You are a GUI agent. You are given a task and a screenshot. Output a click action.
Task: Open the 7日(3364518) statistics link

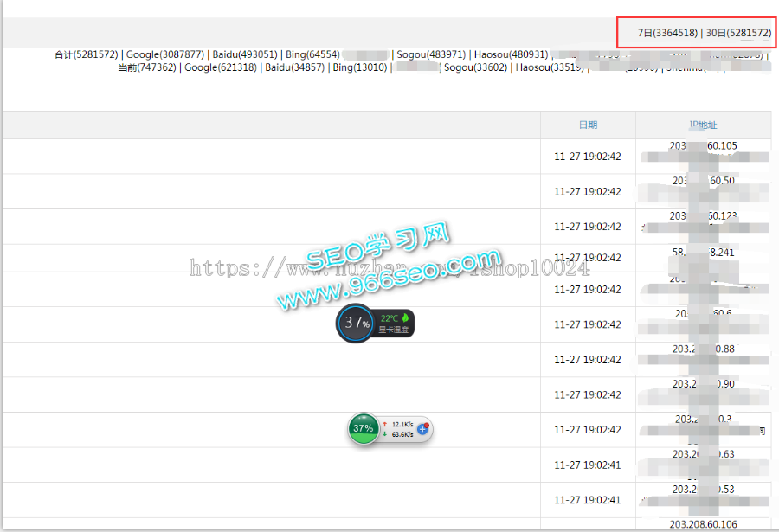[x=667, y=33]
